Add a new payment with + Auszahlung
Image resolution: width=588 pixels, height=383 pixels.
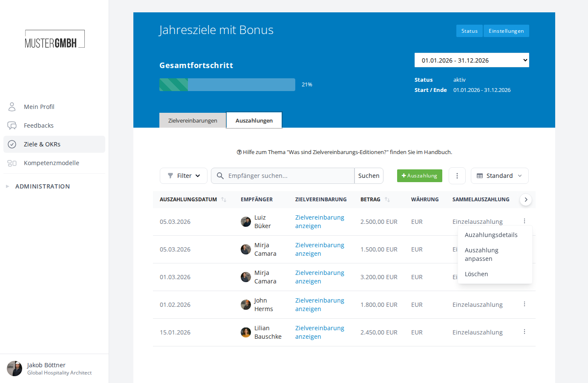pyautogui.click(x=420, y=176)
